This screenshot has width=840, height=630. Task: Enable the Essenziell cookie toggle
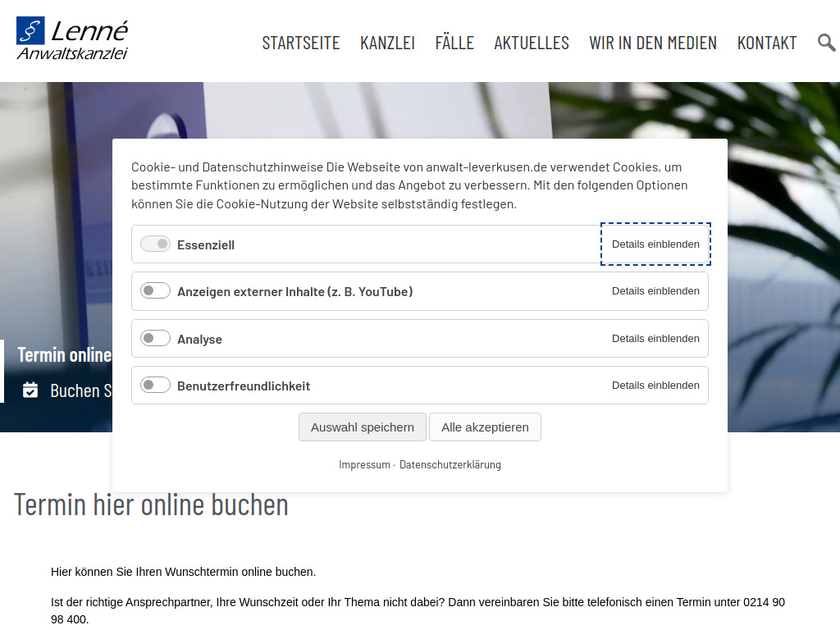pos(155,243)
